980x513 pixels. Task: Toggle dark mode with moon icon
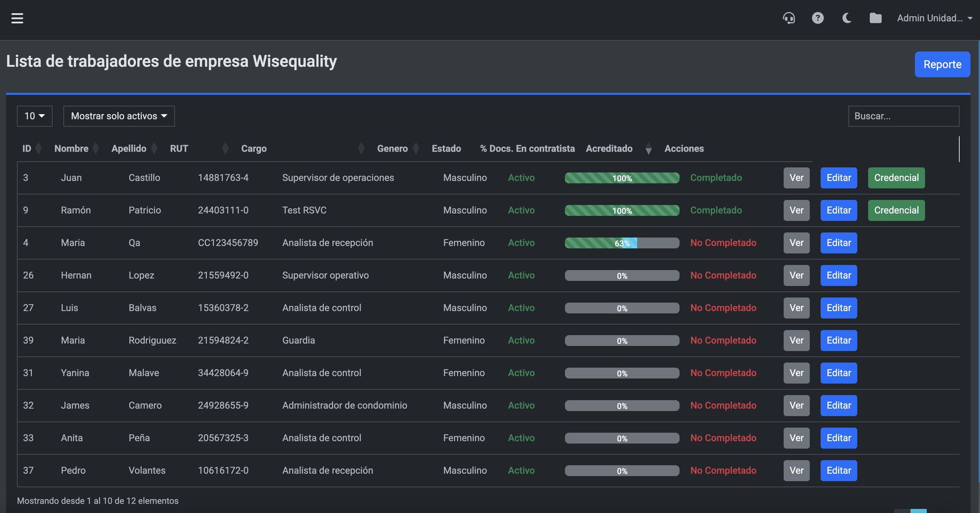click(847, 18)
